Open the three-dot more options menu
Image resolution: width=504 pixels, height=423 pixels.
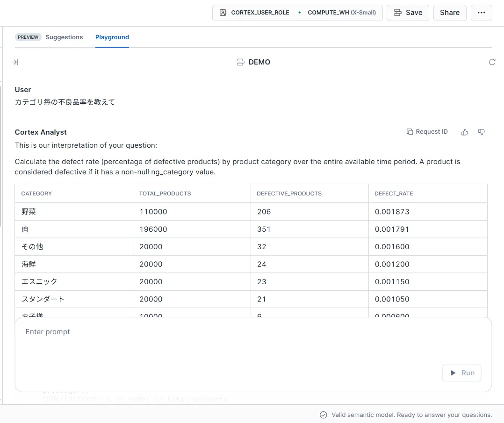click(x=481, y=13)
